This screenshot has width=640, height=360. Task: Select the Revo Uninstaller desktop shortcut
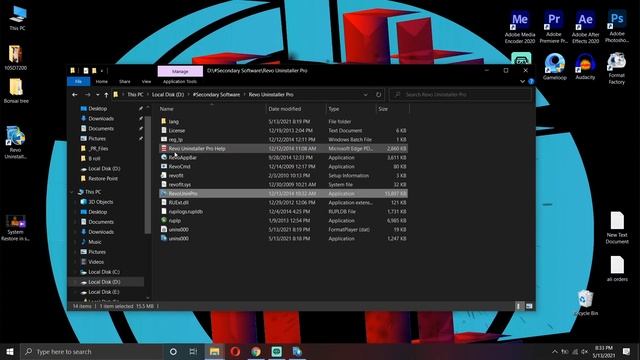(16, 142)
